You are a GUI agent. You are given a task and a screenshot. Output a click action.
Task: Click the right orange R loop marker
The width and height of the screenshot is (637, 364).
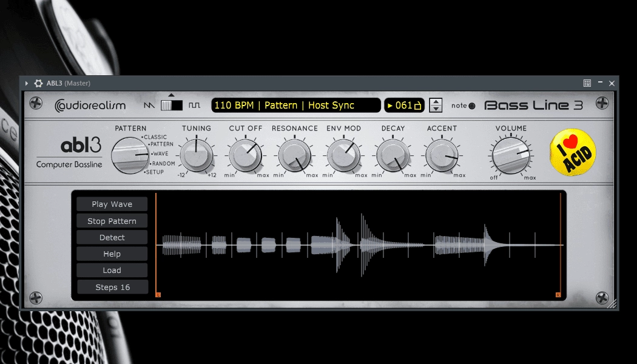click(558, 294)
